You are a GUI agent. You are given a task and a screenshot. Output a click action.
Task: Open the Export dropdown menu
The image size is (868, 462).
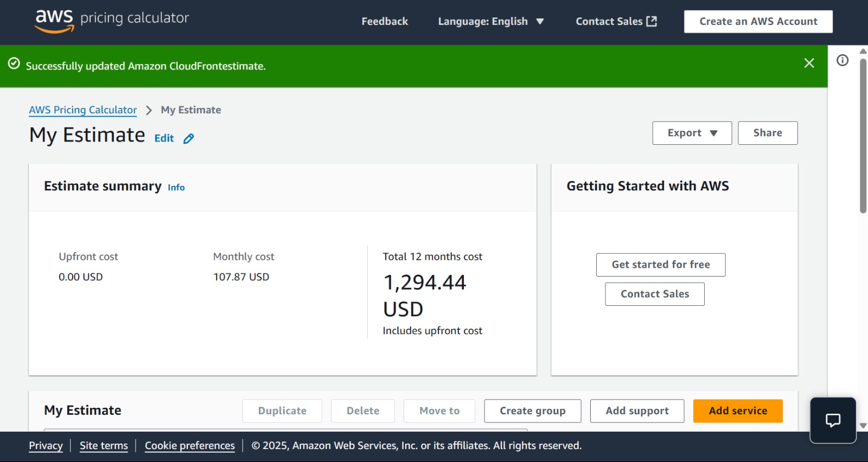point(692,133)
